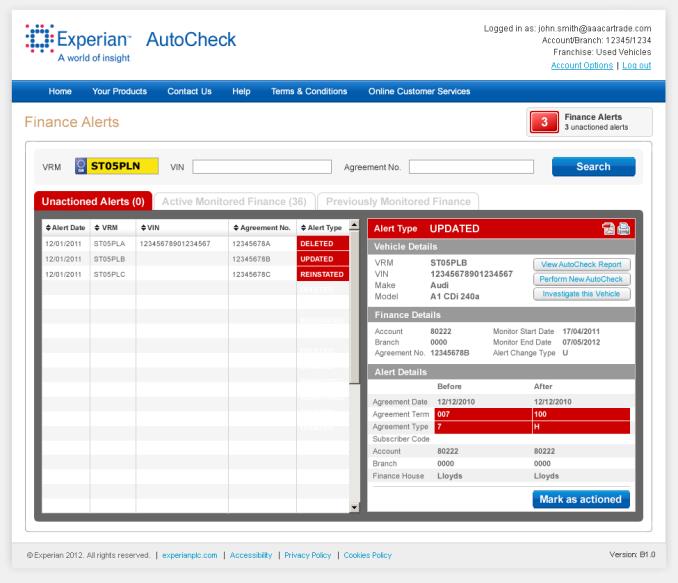Image resolution: width=678 pixels, height=583 pixels.
Task: Click View AutoCheck Report button
Action: (x=581, y=264)
